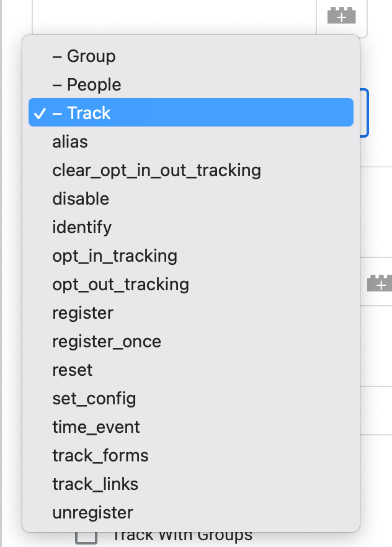Select track_links in the dropdown
The width and height of the screenshot is (392, 547).
pyautogui.click(x=96, y=484)
